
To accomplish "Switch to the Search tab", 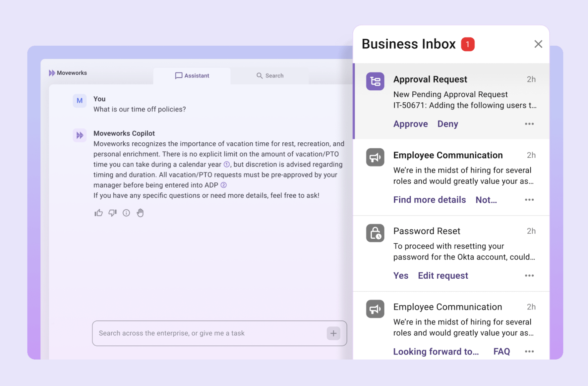I will (270, 75).
